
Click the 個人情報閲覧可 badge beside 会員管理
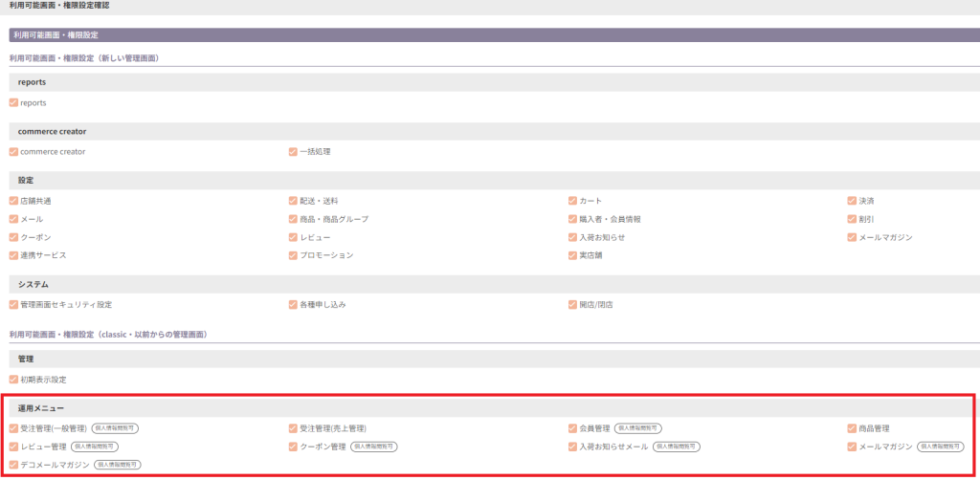pos(637,428)
